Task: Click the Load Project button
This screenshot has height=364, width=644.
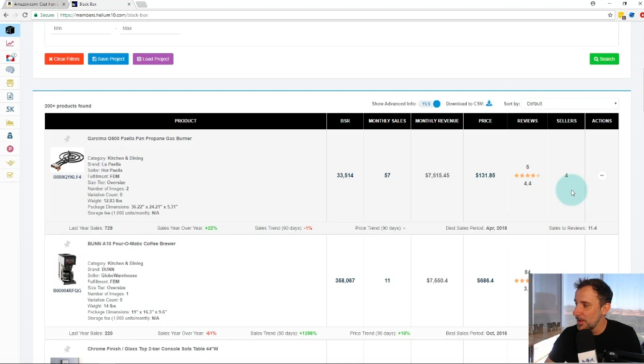Action: (x=153, y=59)
